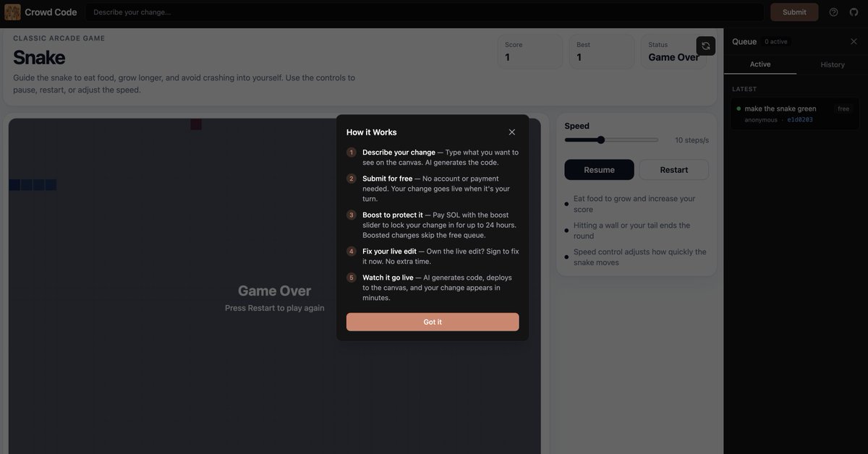The image size is (868, 454).
Task: Click the anonymous author label
Action: pyautogui.click(x=761, y=120)
